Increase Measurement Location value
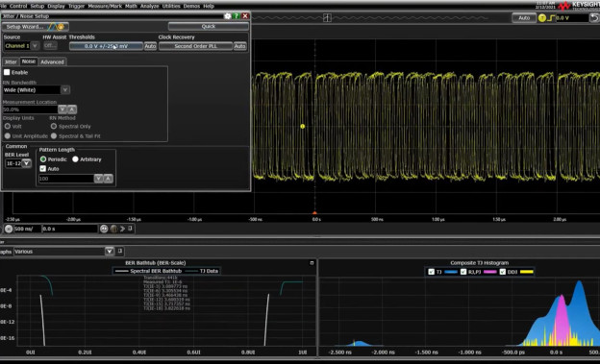Viewport: 600px width, 364px height. coord(72,109)
